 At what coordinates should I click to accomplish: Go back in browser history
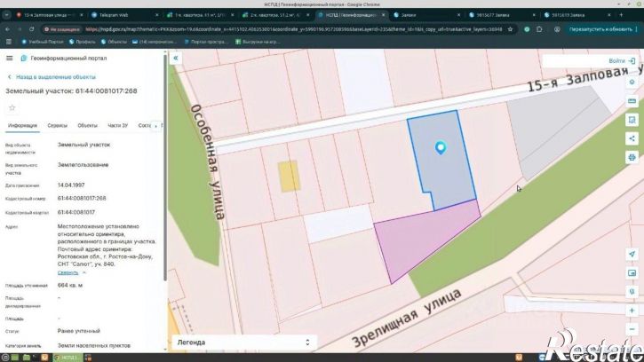click(x=7, y=29)
